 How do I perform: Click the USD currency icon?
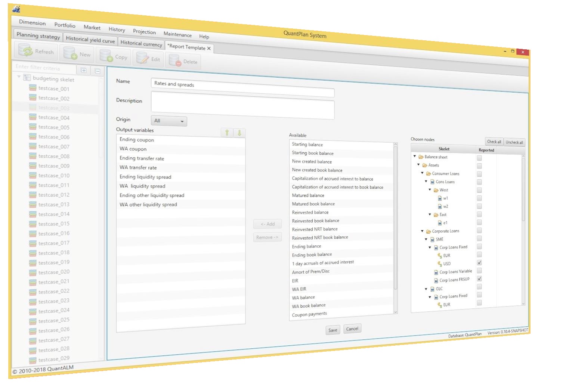click(440, 264)
